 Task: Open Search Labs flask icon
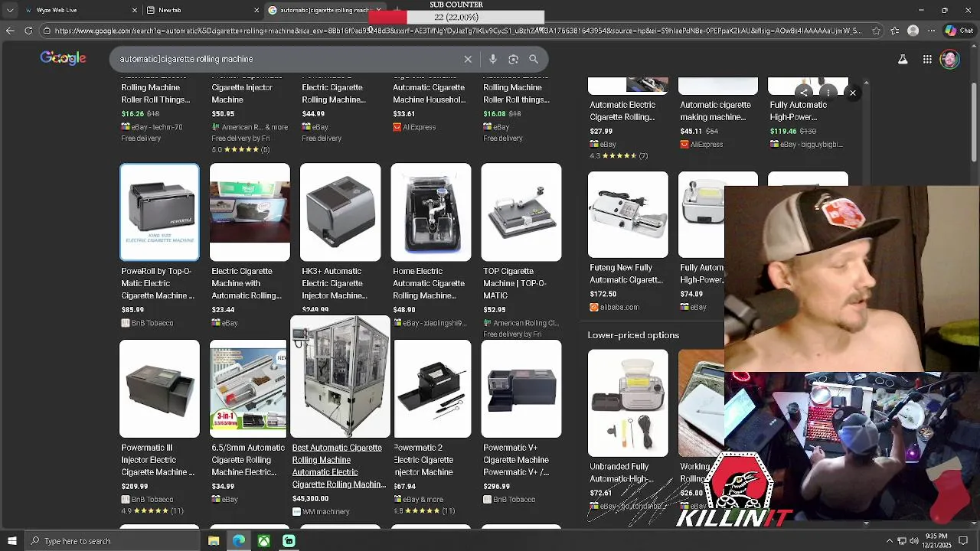(903, 59)
